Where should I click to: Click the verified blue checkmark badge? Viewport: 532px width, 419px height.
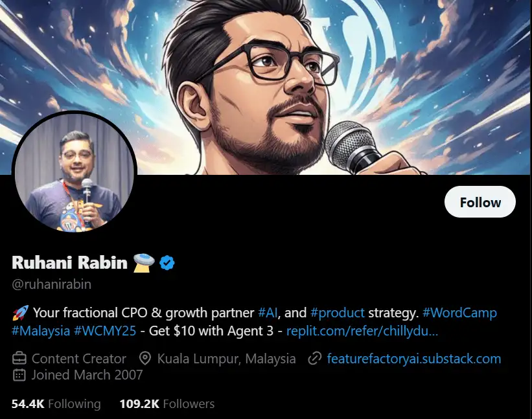167,263
